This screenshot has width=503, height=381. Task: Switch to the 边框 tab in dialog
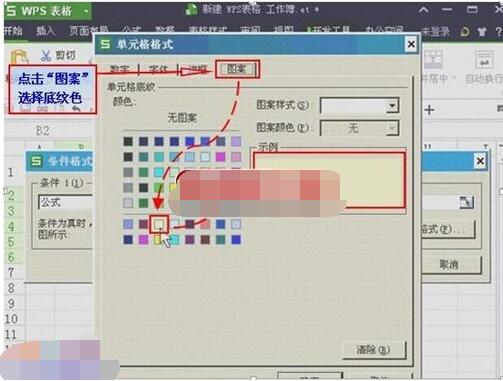(198, 69)
